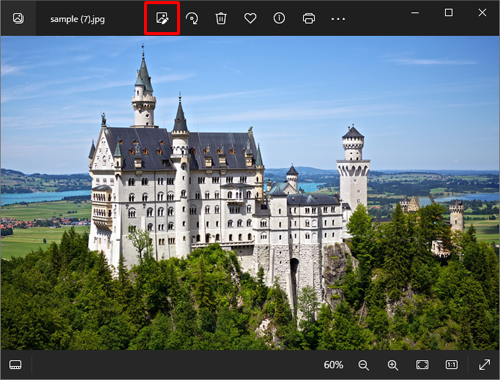500x380 pixels.
Task: Show actual size with 1:1 icon
Action: (451, 365)
